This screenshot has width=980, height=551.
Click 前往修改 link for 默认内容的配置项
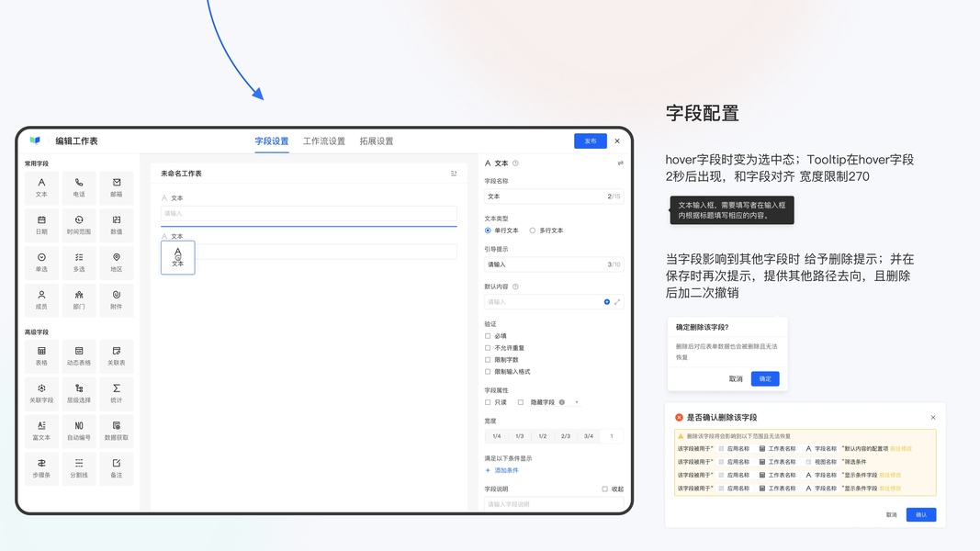click(x=901, y=448)
